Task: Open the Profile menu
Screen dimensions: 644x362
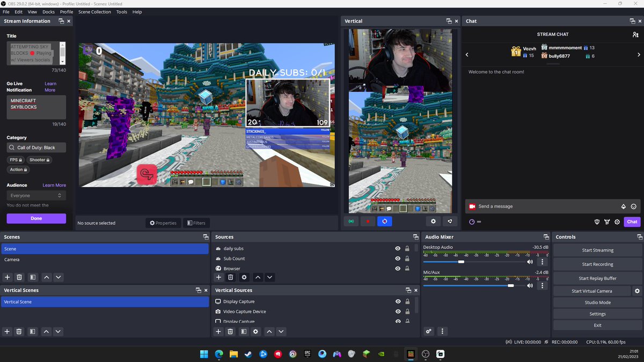Action: (x=67, y=12)
